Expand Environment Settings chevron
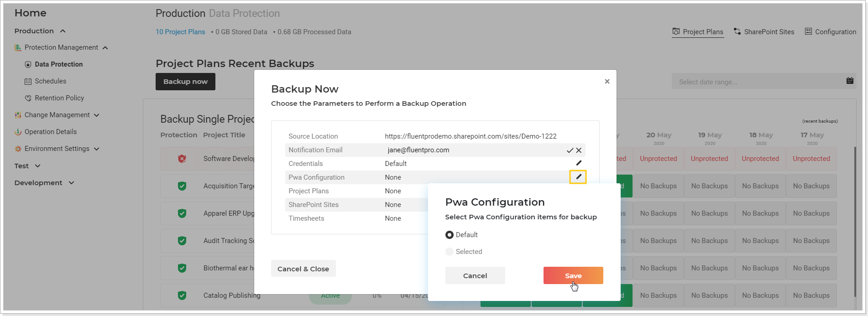The width and height of the screenshot is (868, 316). tap(97, 149)
